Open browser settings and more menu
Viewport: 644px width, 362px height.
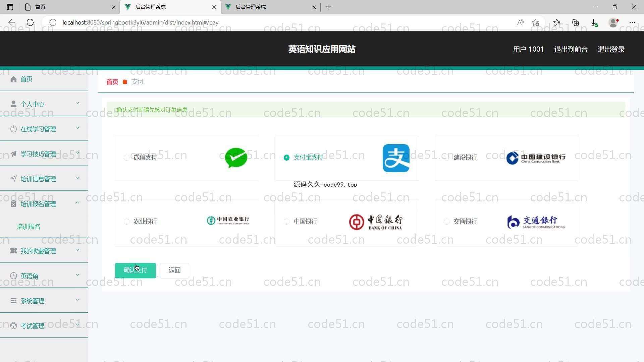click(632, 22)
